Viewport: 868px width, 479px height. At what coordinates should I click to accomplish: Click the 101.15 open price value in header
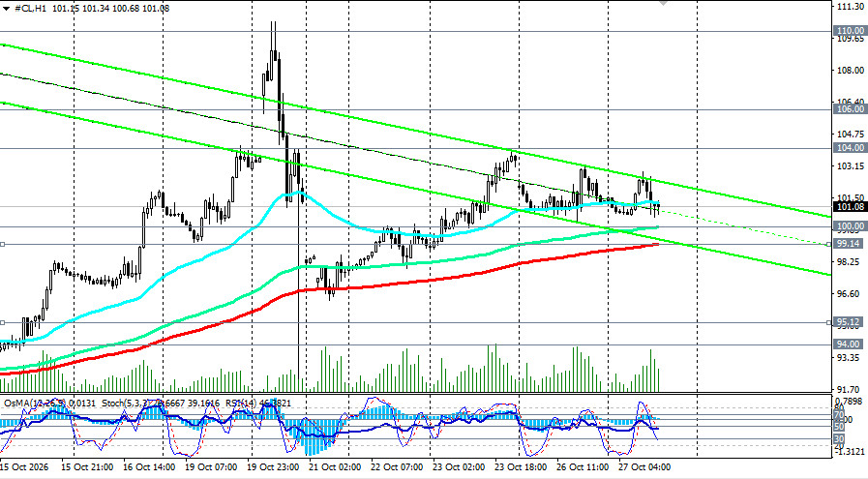[65, 9]
